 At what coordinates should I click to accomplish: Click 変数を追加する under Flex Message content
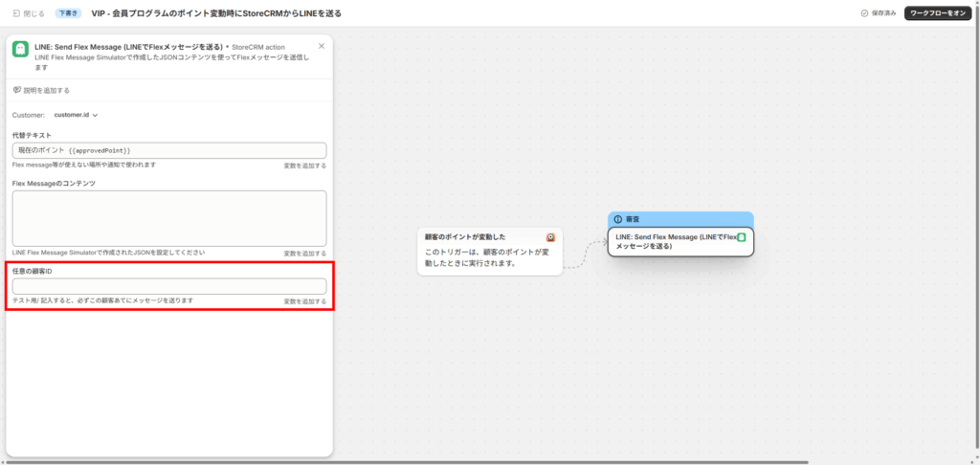(304, 253)
